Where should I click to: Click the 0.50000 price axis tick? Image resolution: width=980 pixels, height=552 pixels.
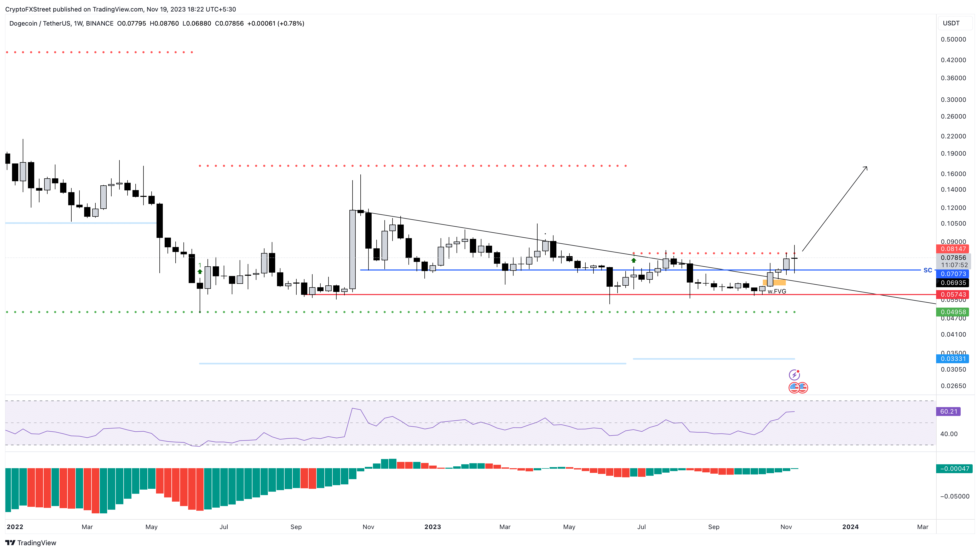point(953,39)
